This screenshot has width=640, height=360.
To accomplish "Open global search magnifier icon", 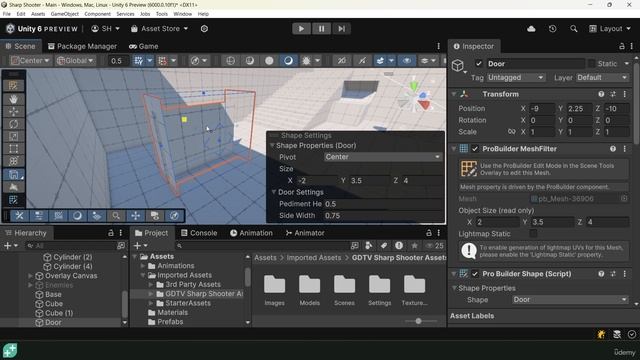I will [x=573, y=29].
